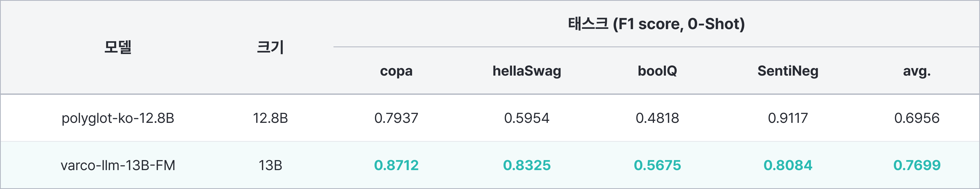Click the copa column header
Image resolution: width=980 pixels, height=189 pixels.
pyautogui.click(x=396, y=71)
